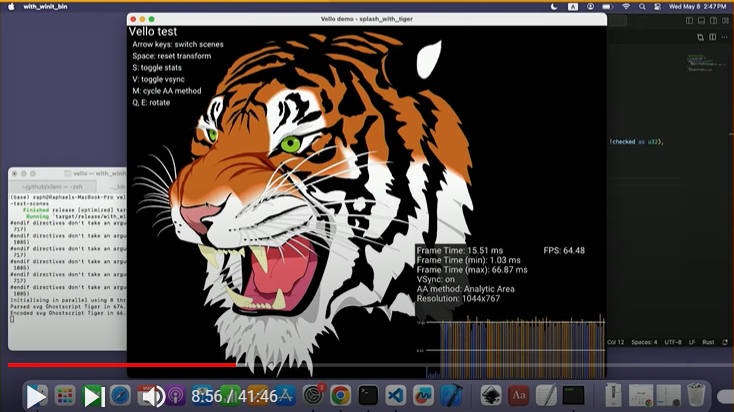Image resolution: width=734 pixels, height=412 pixels.
Task: Click the 'VSync: on' stat line
Action: click(x=436, y=280)
